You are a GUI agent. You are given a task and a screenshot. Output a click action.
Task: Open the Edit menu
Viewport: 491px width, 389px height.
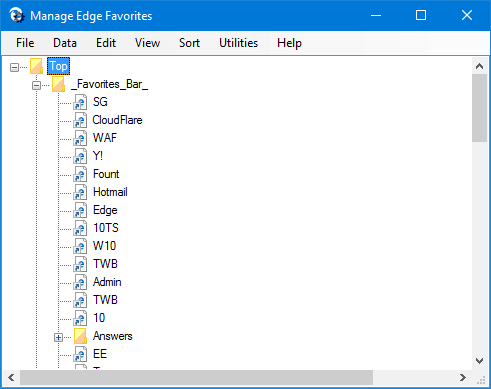click(106, 43)
